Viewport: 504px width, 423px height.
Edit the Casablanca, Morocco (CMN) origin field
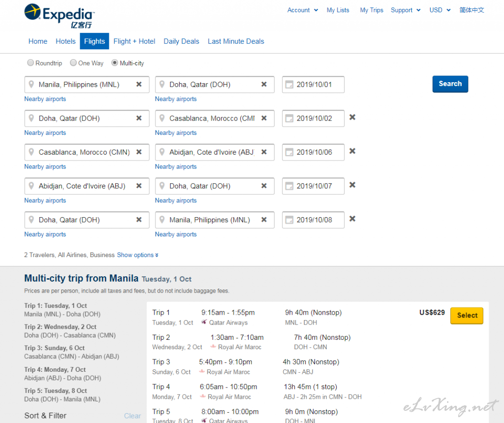pyautogui.click(x=87, y=152)
